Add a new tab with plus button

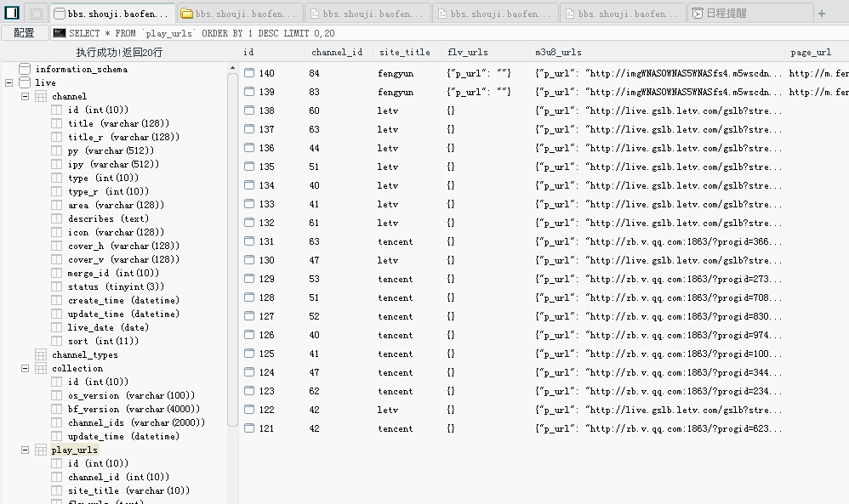tap(822, 14)
